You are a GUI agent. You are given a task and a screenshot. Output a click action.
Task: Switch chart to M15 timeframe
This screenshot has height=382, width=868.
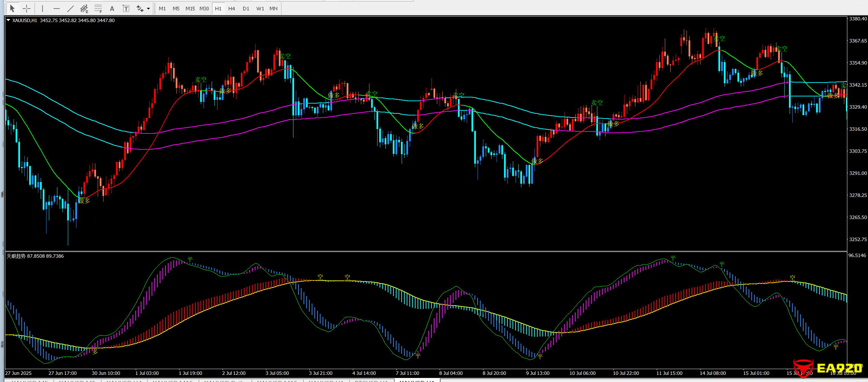point(190,8)
